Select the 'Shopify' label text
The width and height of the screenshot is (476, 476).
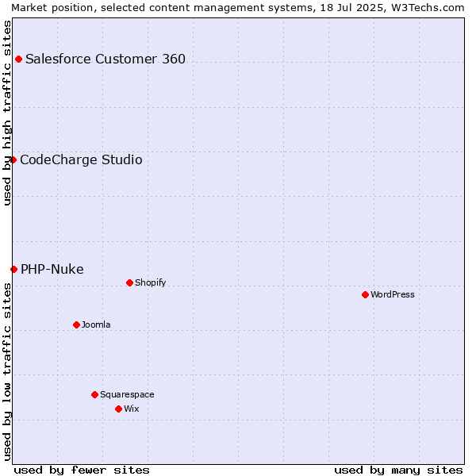(x=150, y=283)
